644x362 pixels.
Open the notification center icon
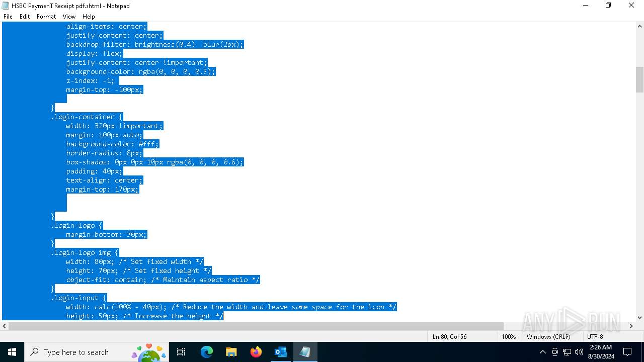[x=627, y=352]
